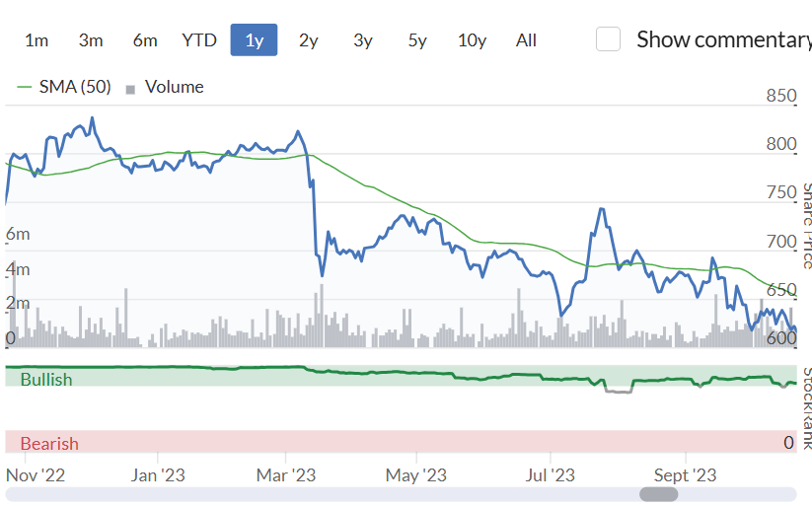This screenshot has height=507, width=812.
Task: Click the 850 price axis label
Action: pos(781,96)
